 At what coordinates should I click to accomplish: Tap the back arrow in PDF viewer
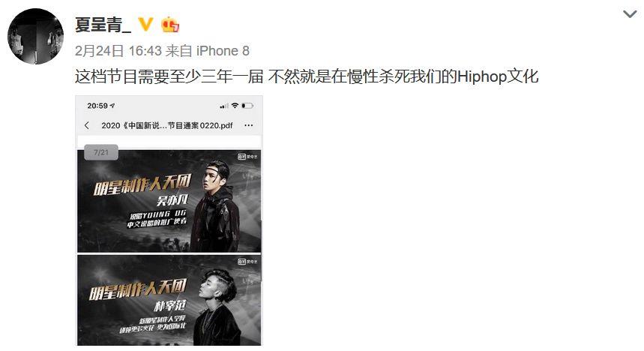click(87, 125)
